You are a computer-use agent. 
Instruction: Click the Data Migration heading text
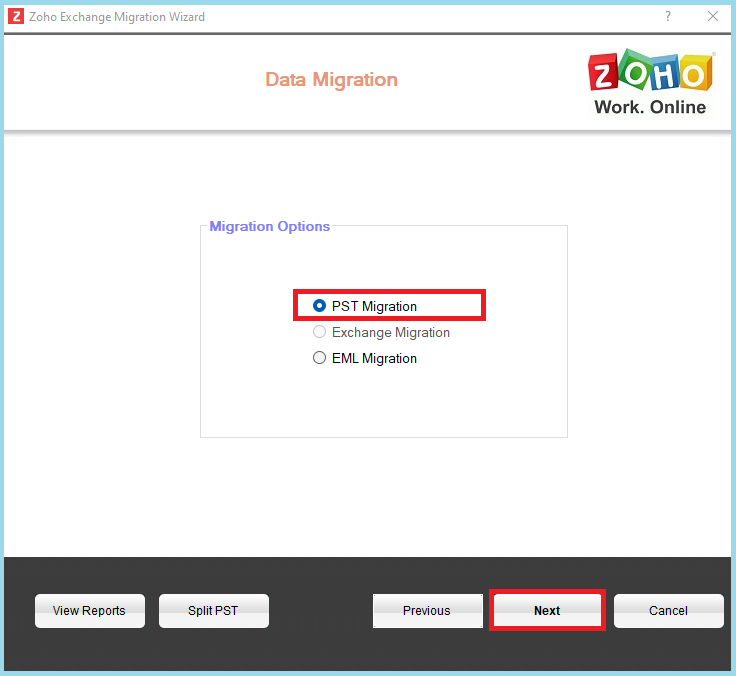(331, 79)
